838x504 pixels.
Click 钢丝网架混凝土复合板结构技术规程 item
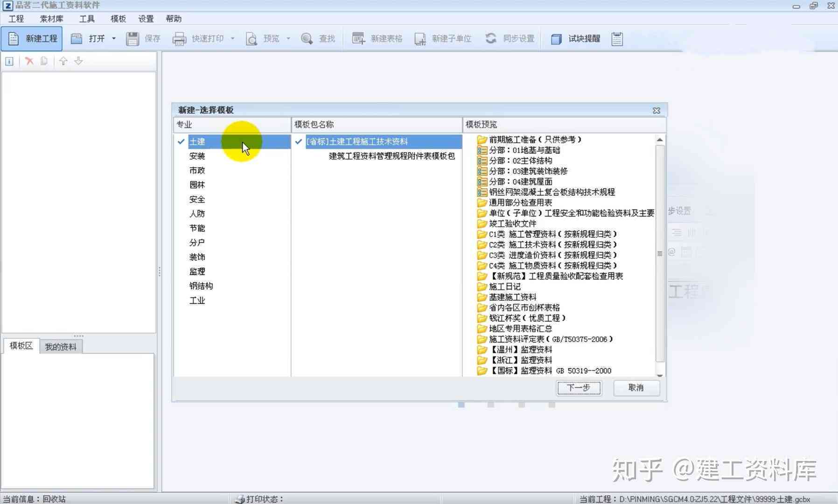(x=552, y=192)
